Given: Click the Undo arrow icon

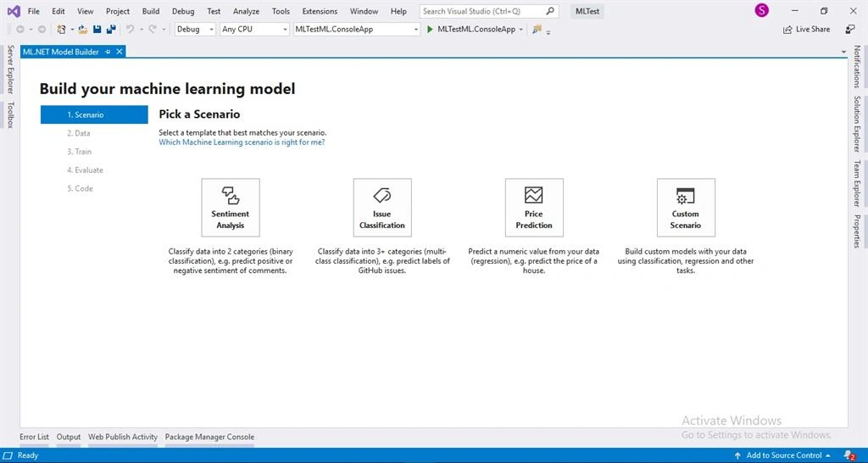Looking at the screenshot, I should point(130,30).
